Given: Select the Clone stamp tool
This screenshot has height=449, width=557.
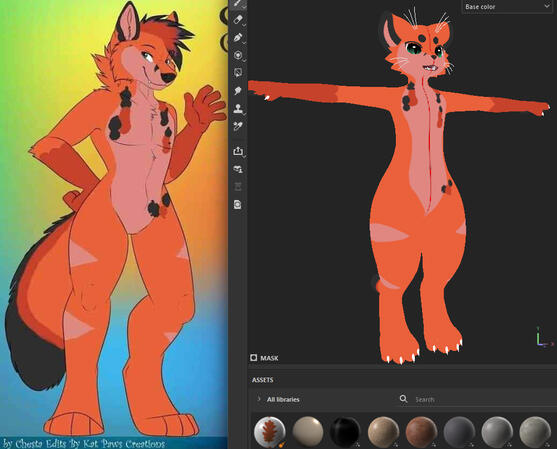Looking at the screenshot, I should point(238,108).
